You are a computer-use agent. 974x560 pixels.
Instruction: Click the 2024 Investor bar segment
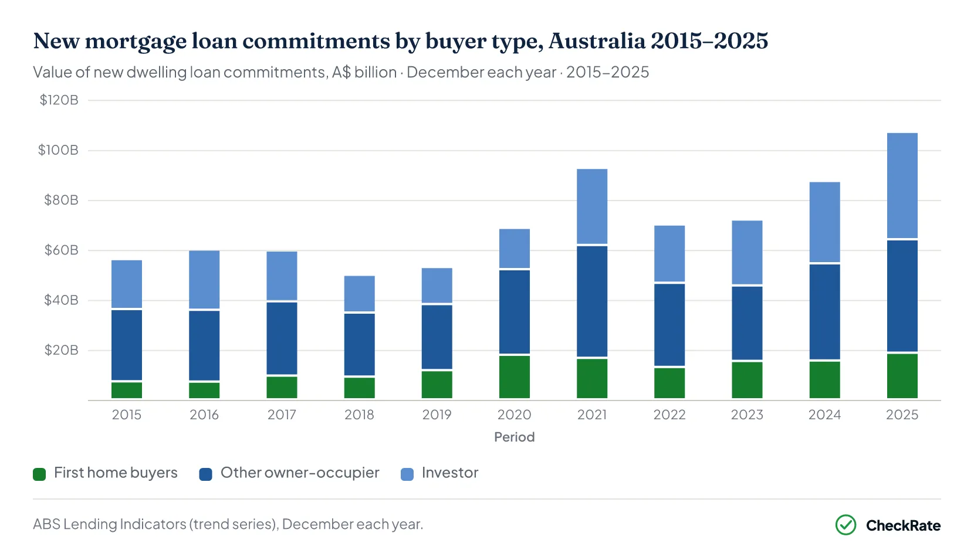tap(825, 222)
